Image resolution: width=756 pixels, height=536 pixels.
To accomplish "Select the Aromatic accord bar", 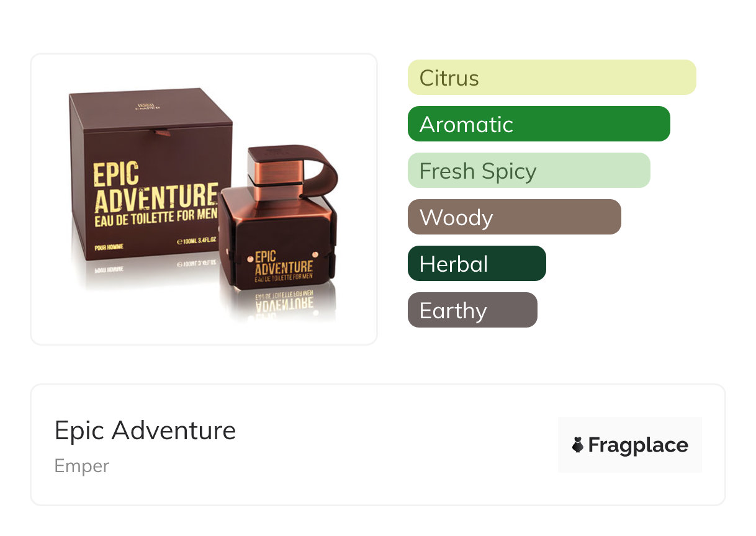I will coord(539,124).
